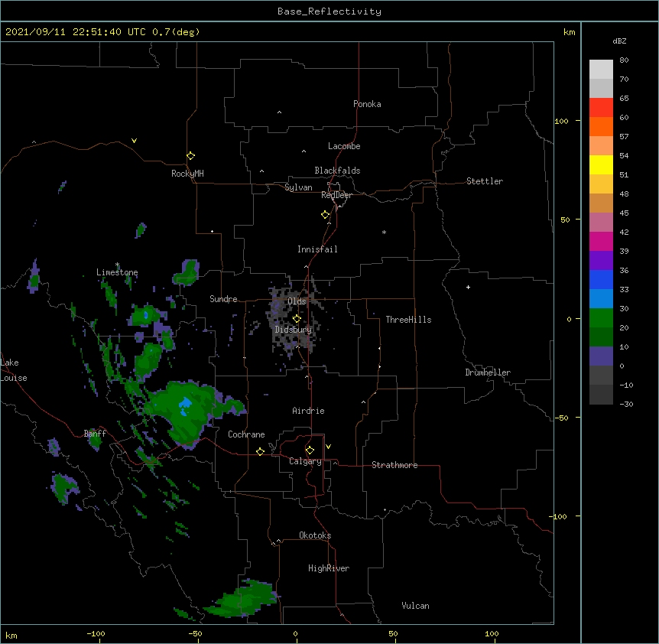Click the dBZ legend heading
Screen dimensions: 659x644
pos(619,41)
